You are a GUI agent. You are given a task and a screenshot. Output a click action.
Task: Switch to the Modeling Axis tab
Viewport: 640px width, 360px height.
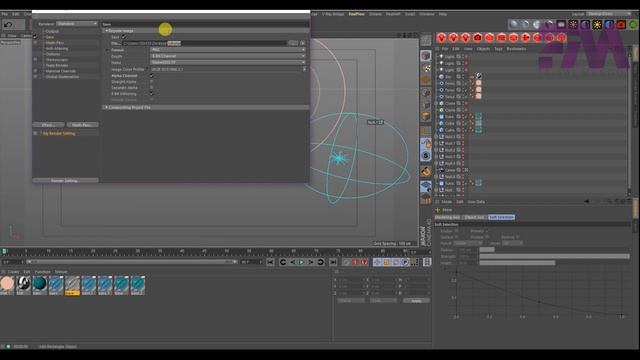pos(448,217)
